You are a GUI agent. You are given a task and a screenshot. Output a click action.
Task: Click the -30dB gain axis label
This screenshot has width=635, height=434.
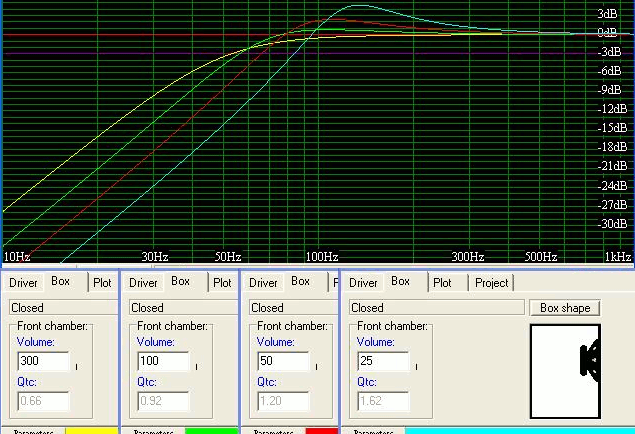pos(612,223)
